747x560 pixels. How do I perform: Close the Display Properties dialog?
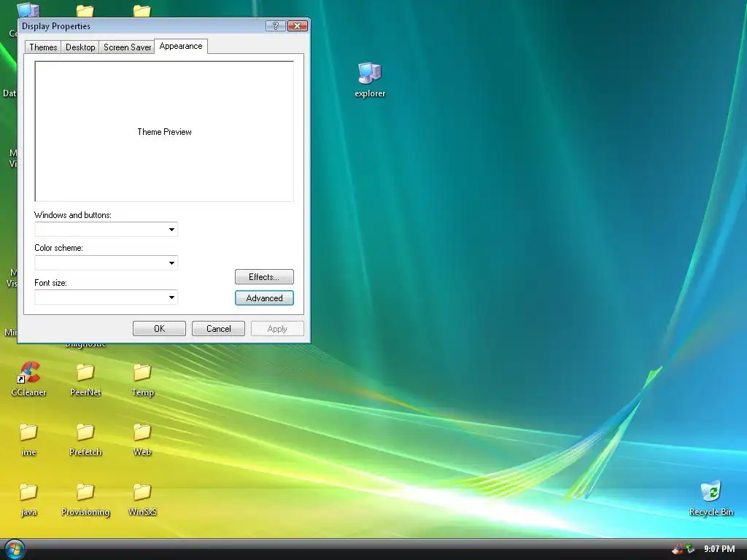[x=298, y=26]
